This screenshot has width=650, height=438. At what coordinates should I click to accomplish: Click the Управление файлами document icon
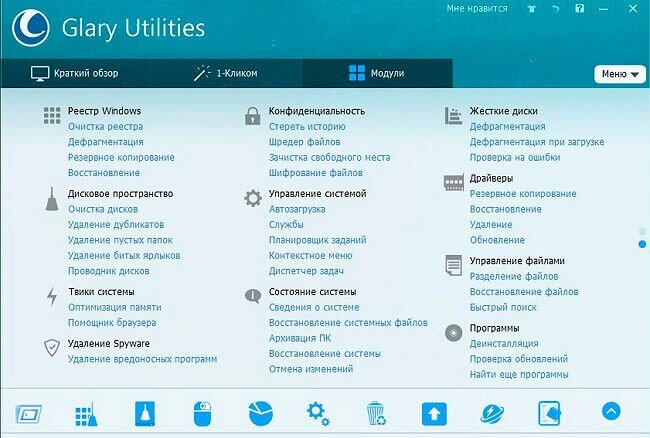point(454,265)
